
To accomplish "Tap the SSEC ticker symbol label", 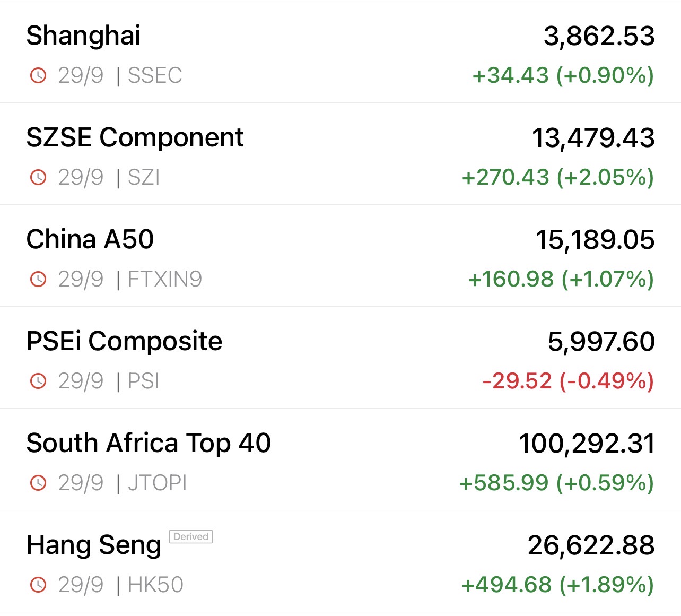I will [x=155, y=76].
